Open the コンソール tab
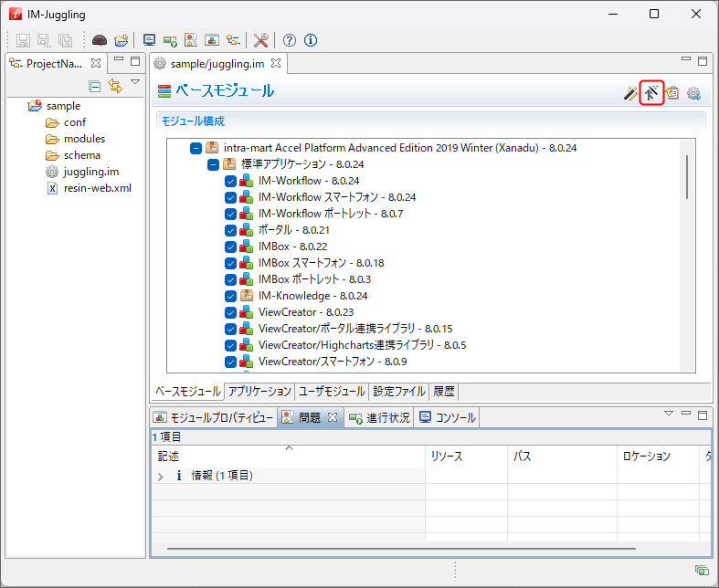Viewport: 719px width, 588px height. click(448, 418)
